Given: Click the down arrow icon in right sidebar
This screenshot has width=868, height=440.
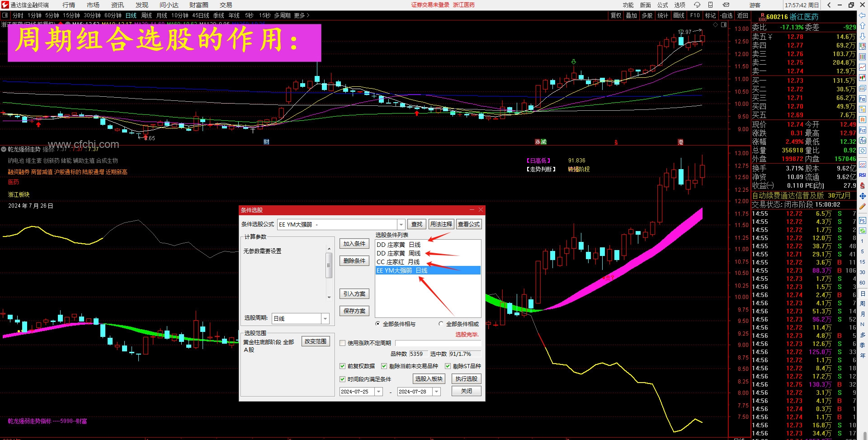Looking at the screenshot, I should (x=863, y=36).
